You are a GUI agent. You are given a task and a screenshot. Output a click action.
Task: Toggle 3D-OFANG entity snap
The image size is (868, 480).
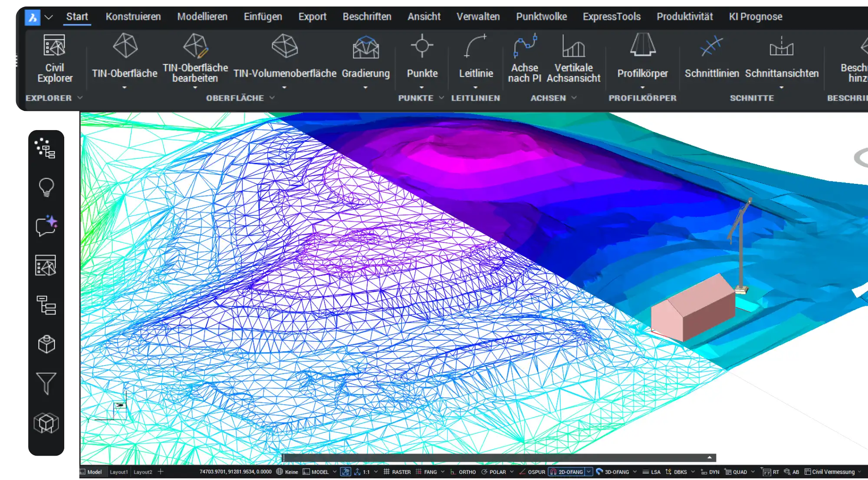(x=612, y=472)
